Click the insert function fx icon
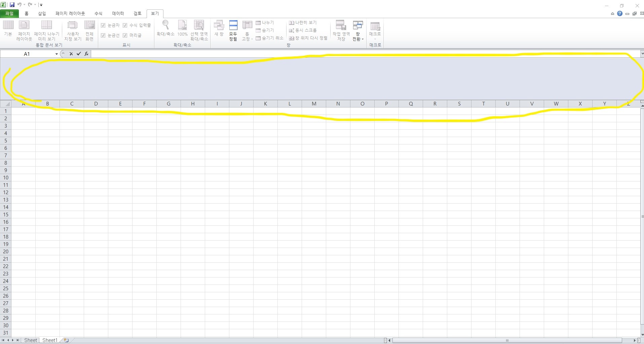The width and height of the screenshot is (644, 344). pyautogui.click(x=86, y=54)
